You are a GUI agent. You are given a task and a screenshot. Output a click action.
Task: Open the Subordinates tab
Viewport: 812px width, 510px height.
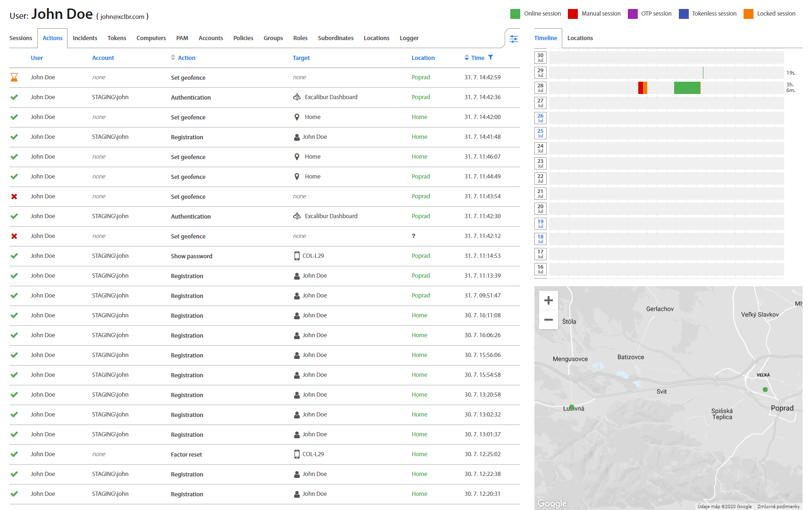(x=336, y=38)
